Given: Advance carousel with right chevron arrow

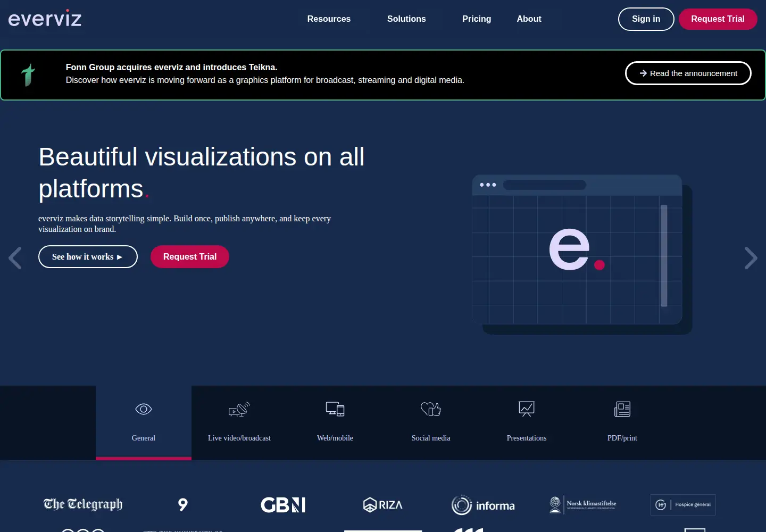Looking at the screenshot, I should (x=751, y=258).
